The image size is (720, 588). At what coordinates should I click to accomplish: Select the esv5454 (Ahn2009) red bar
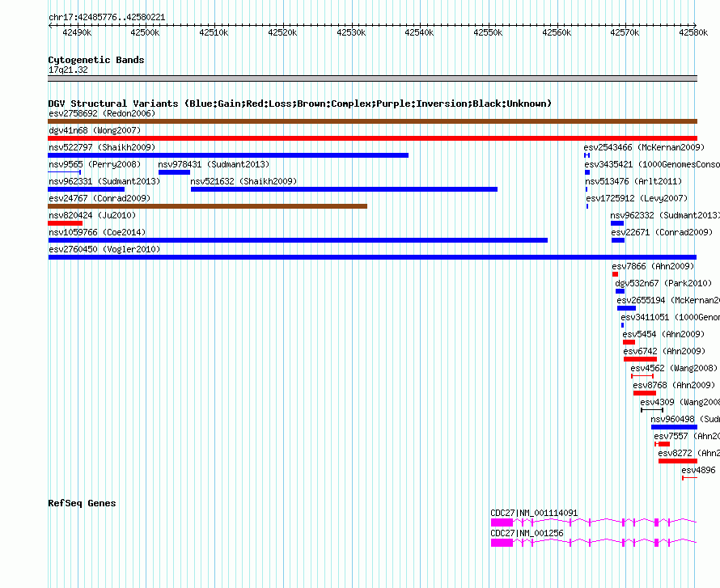click(629, 342)
